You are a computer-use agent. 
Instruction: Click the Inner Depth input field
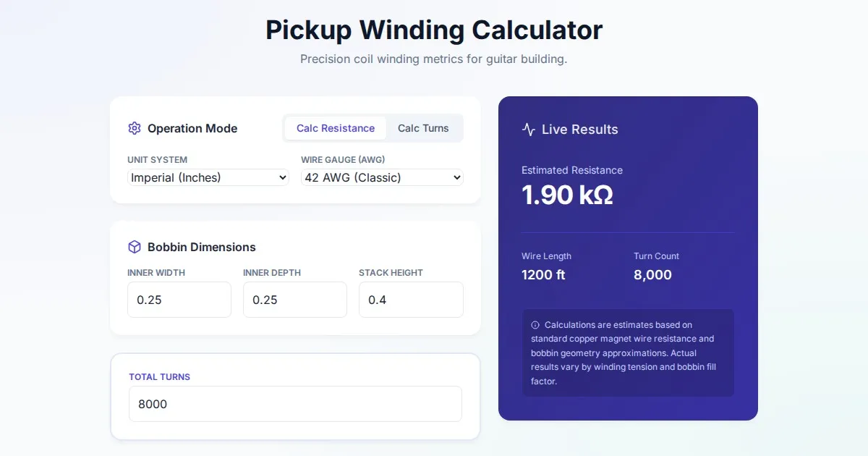(x=294, y=300)
